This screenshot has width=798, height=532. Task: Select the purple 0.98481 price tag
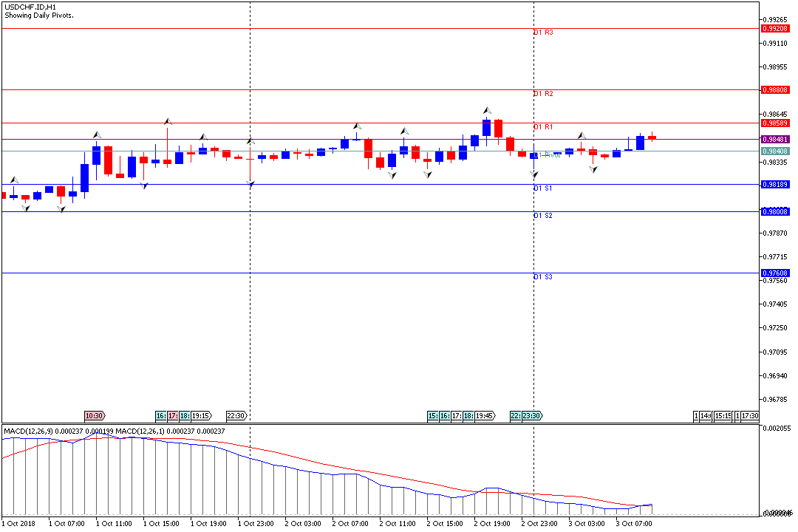pyautogui.click(x=775, y=140)
